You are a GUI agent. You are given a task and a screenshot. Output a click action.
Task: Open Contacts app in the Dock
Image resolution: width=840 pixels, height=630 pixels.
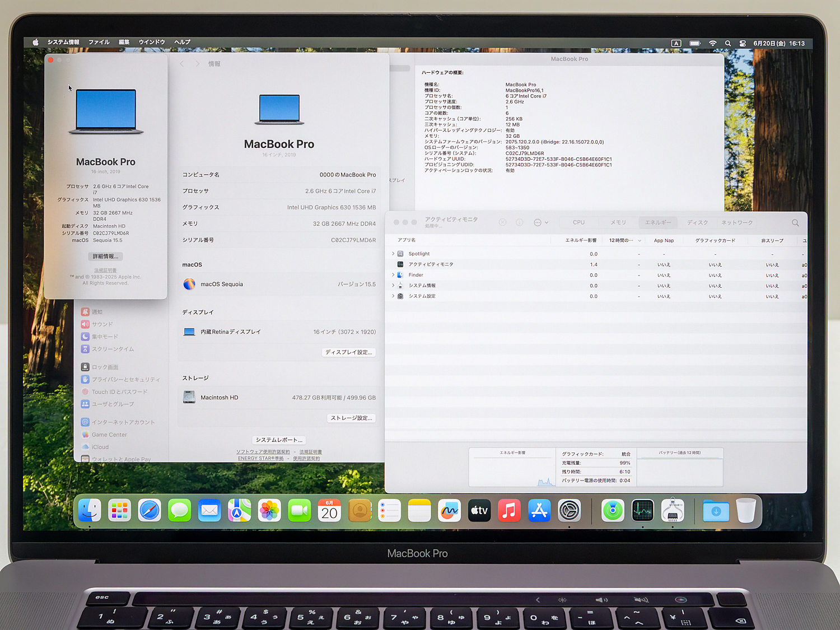(x=360, y=510)
